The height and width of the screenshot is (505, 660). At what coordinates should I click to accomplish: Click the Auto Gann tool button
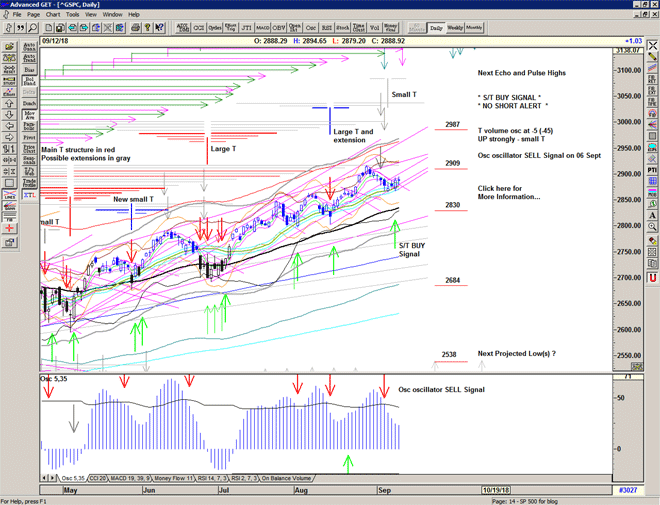[29, 46]
